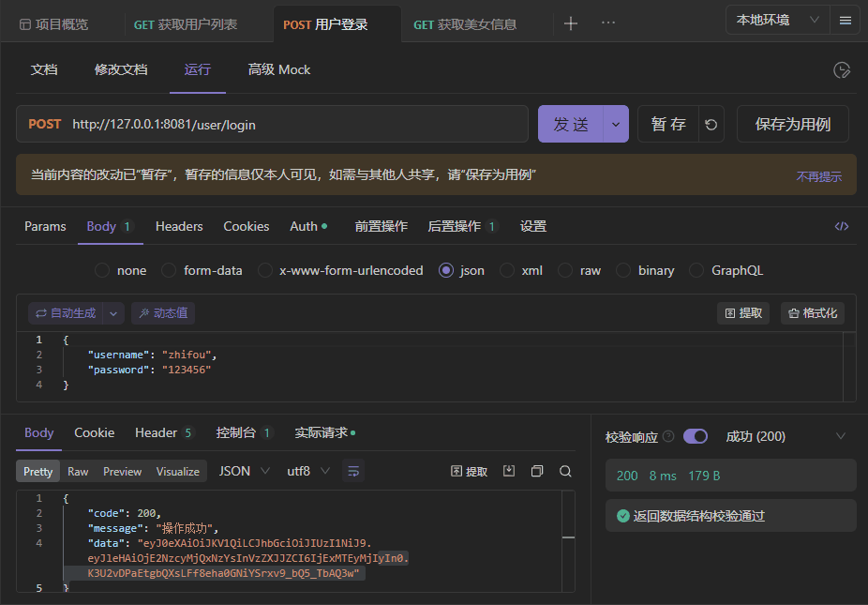
Task: Switch to GET 获取美女信息 tab
Action: click(465, 24)
